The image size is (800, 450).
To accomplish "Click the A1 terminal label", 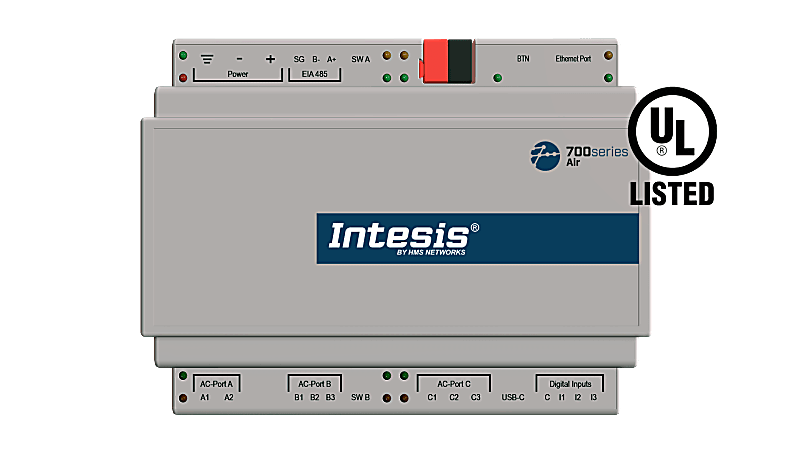I will 205,397.
